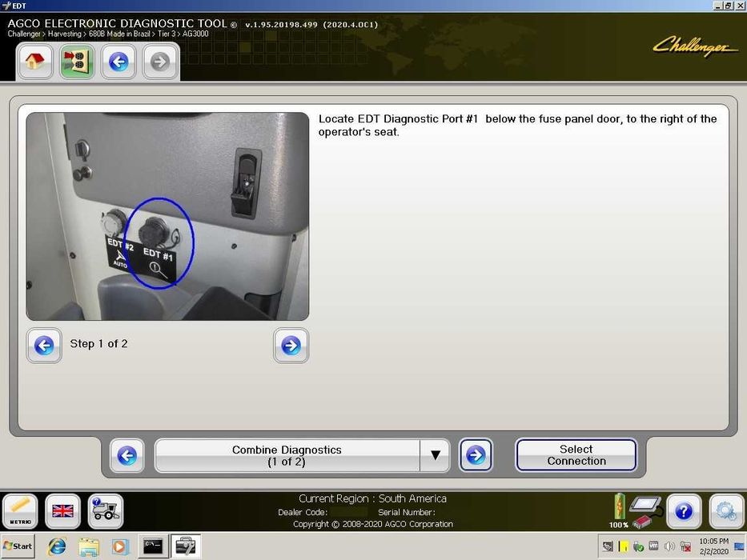747x560 pixels.
Task: Open machine info with the combine harvester icon
Action: pyautogui.click(x=106, y=511)
